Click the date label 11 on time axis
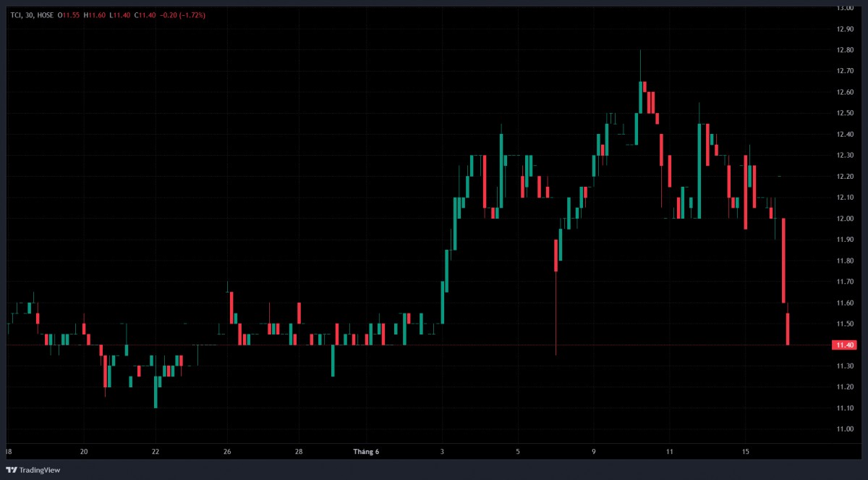The height and width of the screenshot is (480, 868). coord(670,452)
